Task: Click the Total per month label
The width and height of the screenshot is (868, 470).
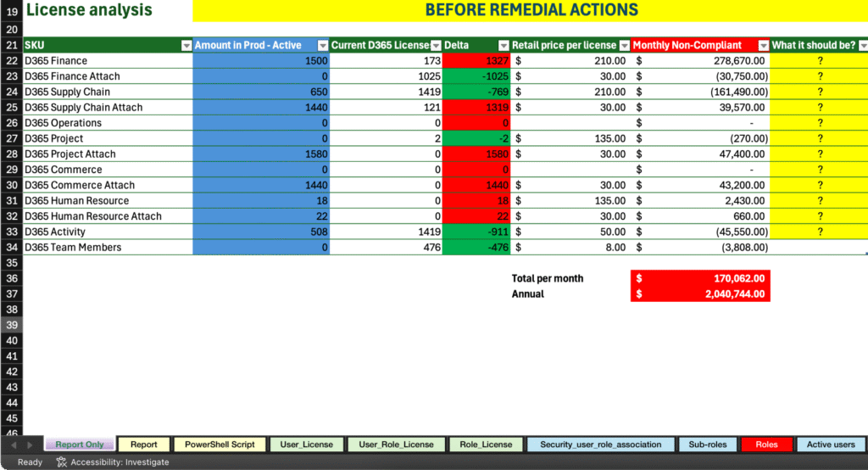Action: pyautogui.click(x=547, y=278)
